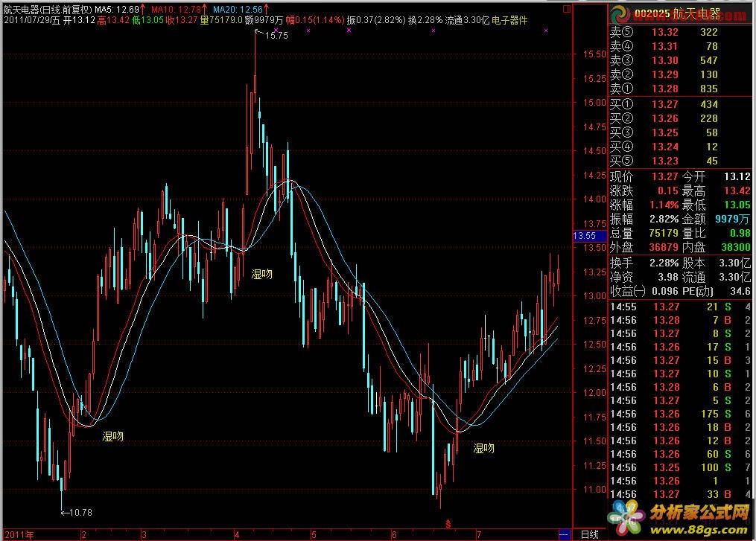
Task: Click the 湿吻 annotation near the late-June low
Action: pos(483,449)
